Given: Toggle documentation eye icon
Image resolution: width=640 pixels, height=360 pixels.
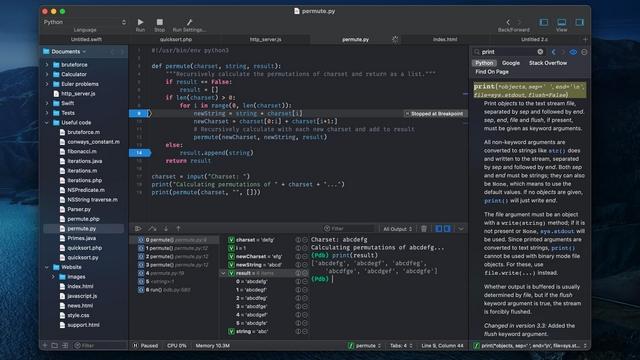Looking at the screenshot, I should [573, 52].
